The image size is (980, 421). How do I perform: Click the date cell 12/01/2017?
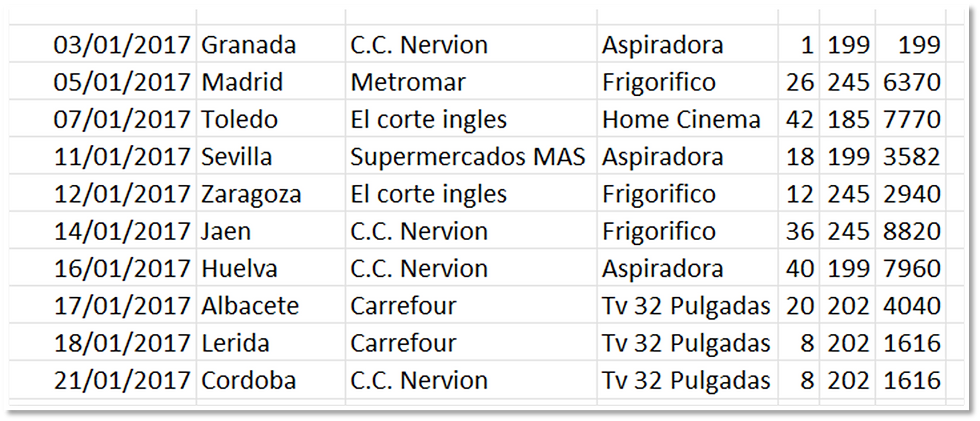tap(103, 194)
